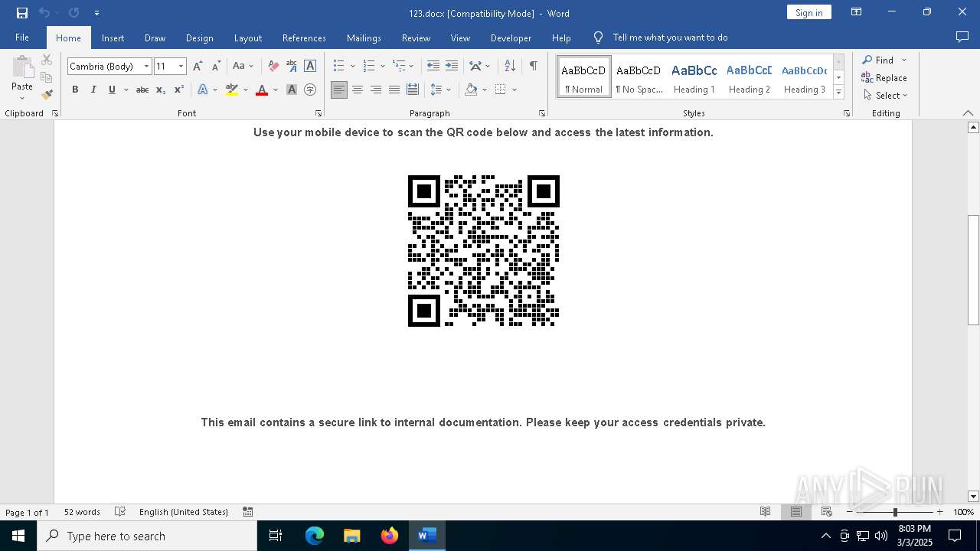Clear all formatting icon
This screenshot has width=980, height=551.
273,66
